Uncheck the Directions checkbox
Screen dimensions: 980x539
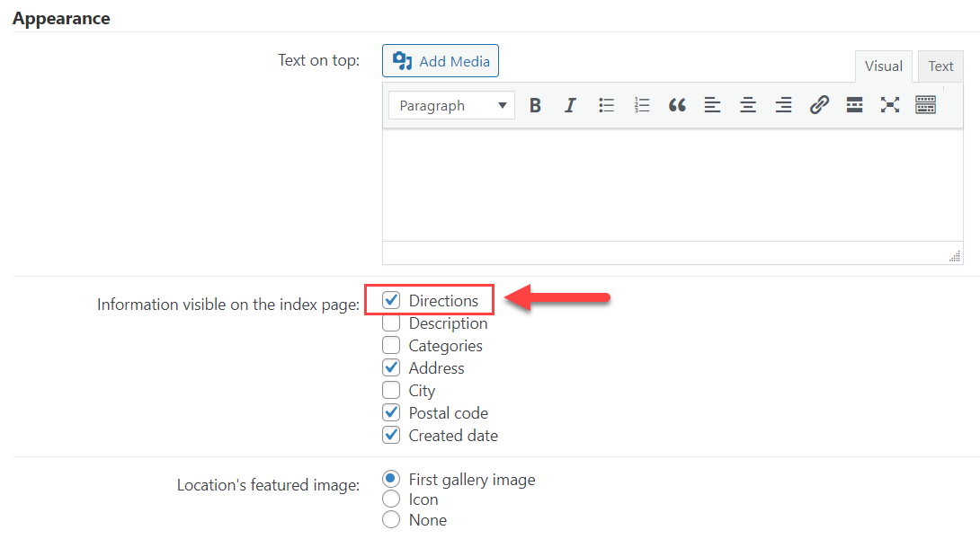point(391,300)
